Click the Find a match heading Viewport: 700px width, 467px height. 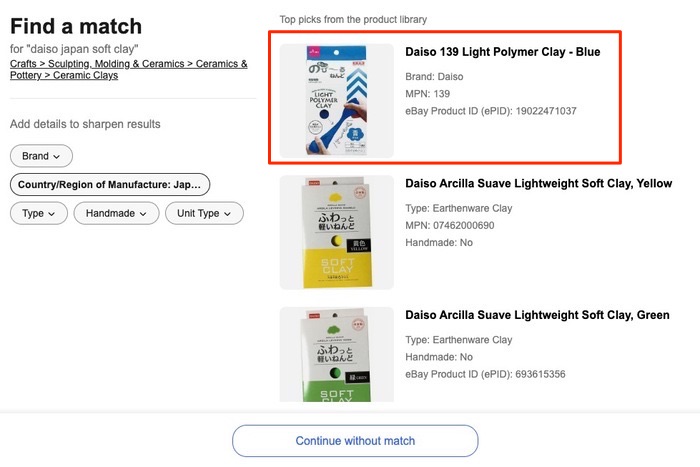[x=76, y=27]
